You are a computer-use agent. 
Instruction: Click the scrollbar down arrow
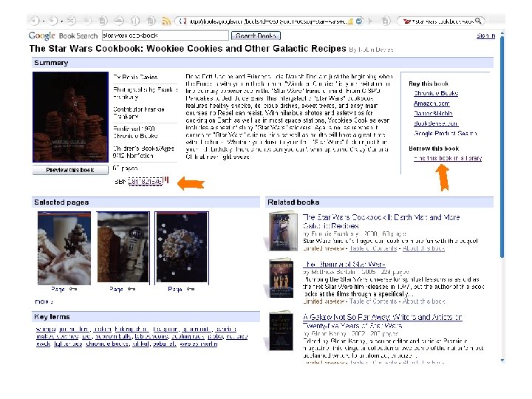point(502,361)
